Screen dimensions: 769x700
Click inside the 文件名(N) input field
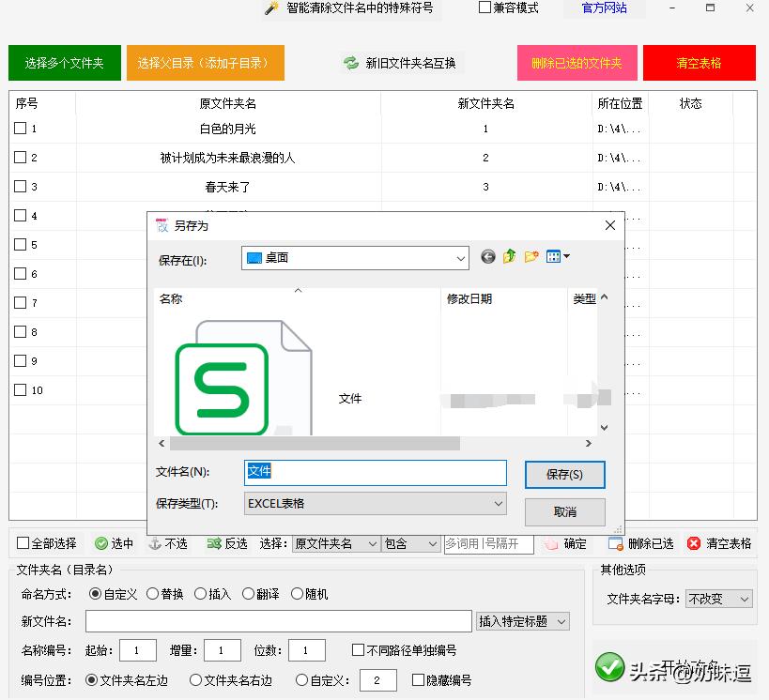click(x=376, y=473)
